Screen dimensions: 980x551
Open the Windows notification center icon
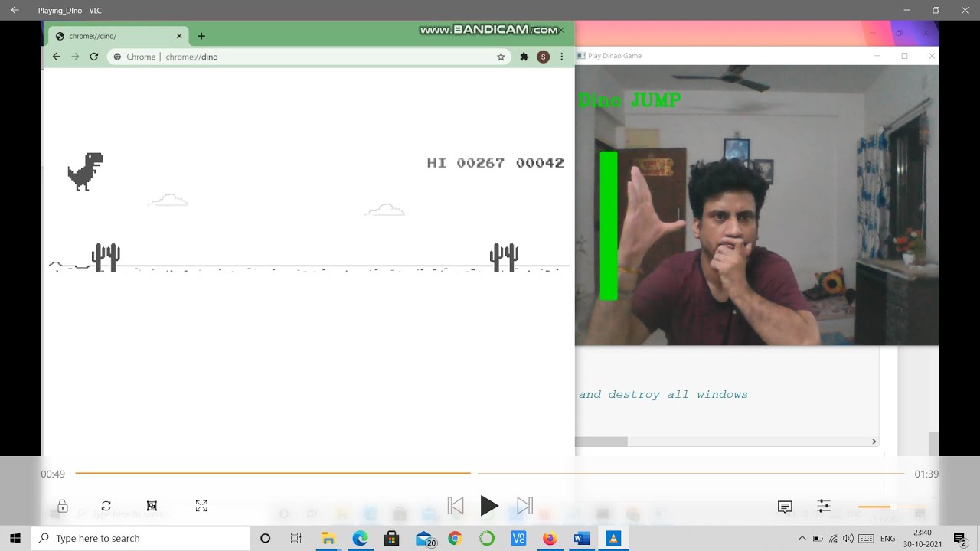point(959,539)
